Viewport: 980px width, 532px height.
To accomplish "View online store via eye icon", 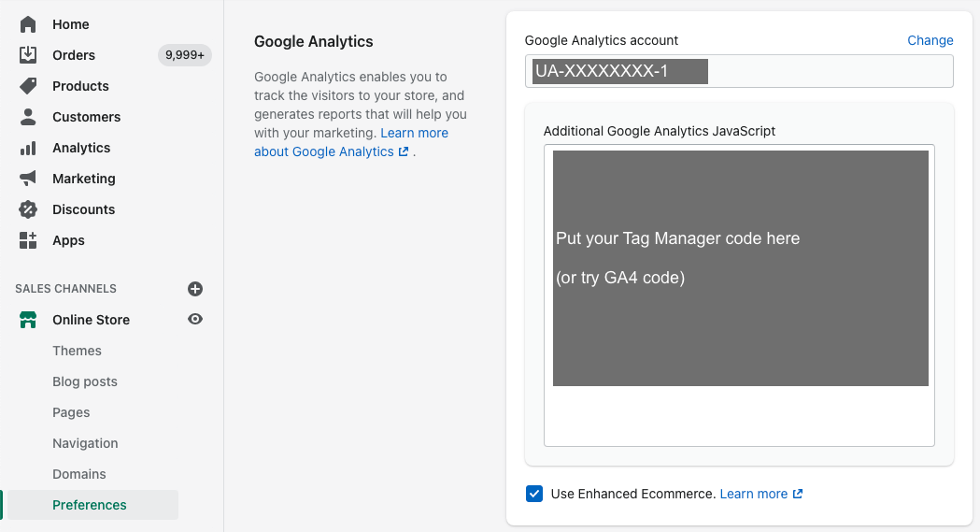I will tap(195, 320).
